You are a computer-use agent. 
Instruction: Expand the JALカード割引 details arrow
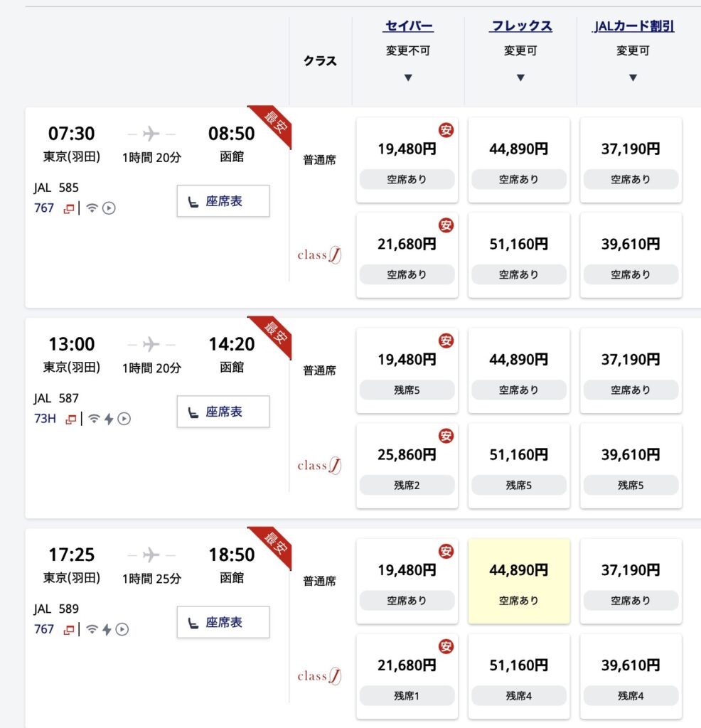[633, 77]
